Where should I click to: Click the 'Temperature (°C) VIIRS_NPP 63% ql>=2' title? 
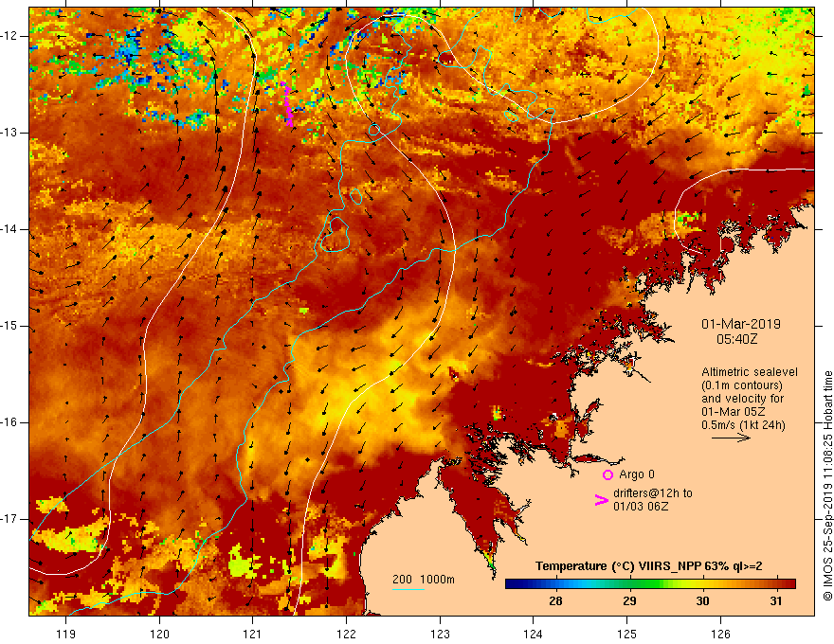649,566
